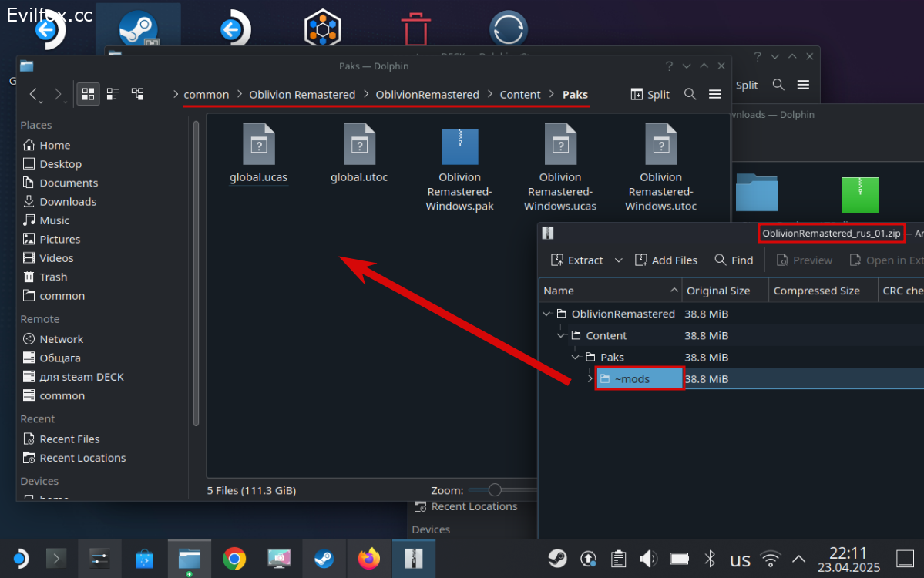The width and height of the screenshot is (924, 578).
Task: Open Extract dropdown arrow in Ark
Action: click(618, 260)
